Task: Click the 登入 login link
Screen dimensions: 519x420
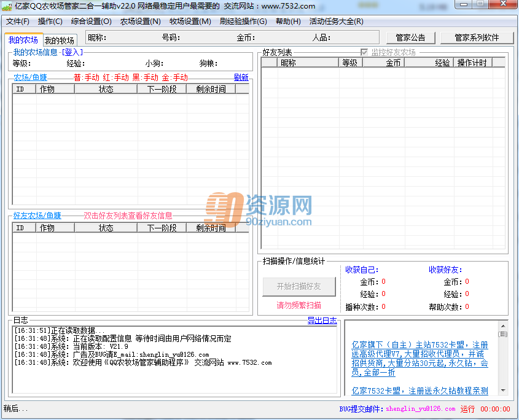Action: (72, 52)
